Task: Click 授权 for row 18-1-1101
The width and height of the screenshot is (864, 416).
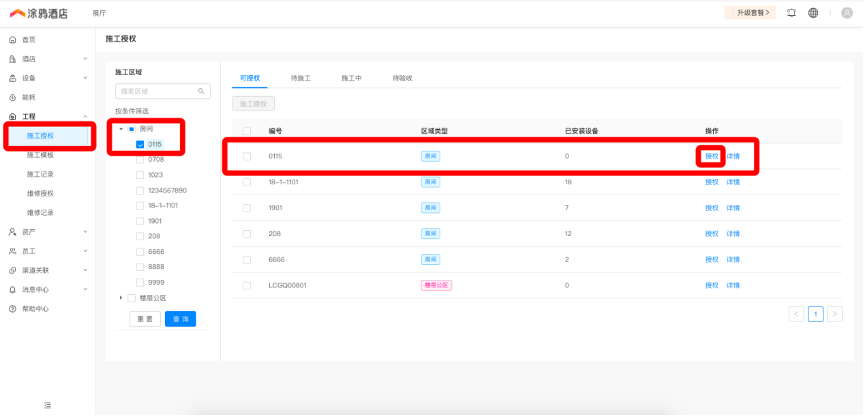Action: coord(712,182)
